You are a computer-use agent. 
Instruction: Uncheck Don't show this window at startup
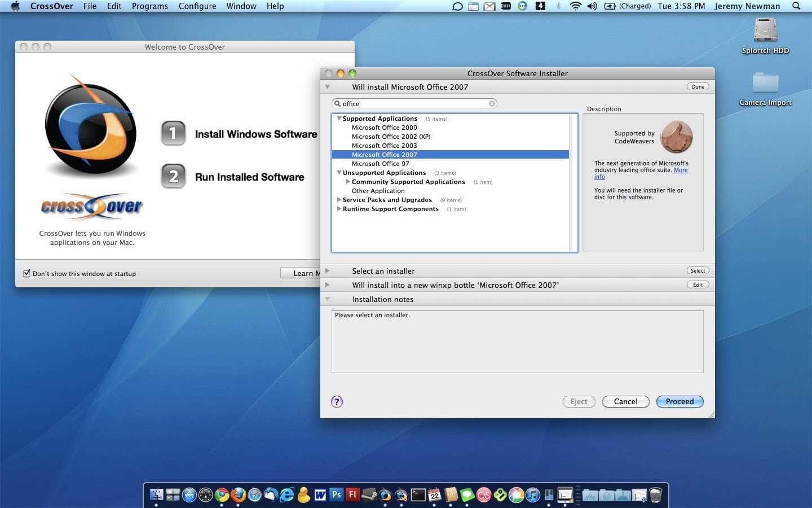tap(27, 273)
